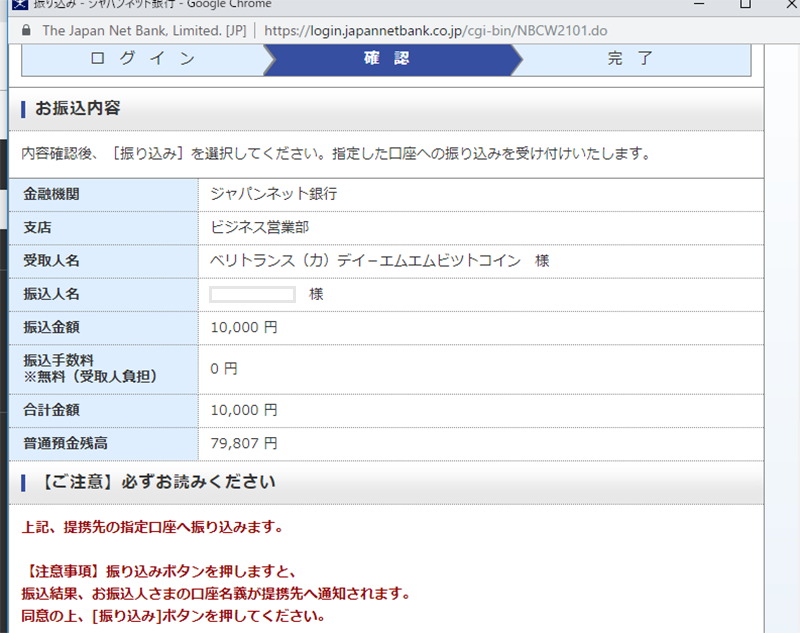Click the 0 円 fee value
Image resolution: width=800 pixels, height=633 pixels.
tap(224, 368)
